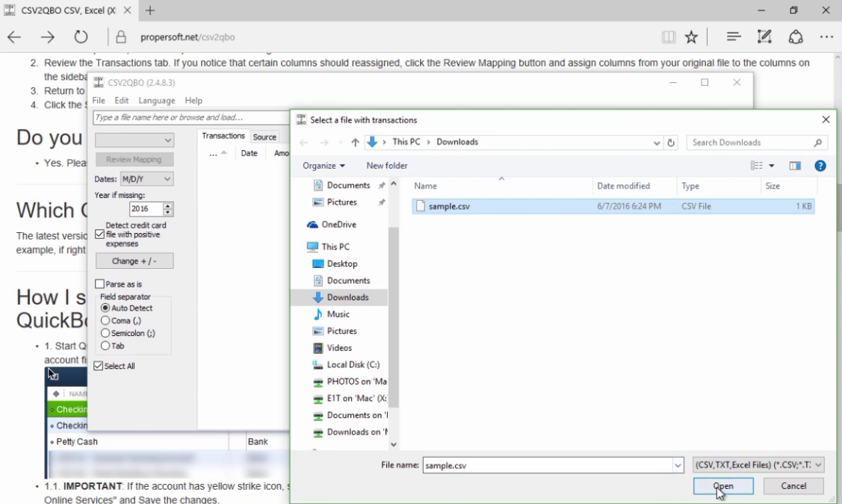Open Edge reading view icon
Image resolution: width=842 pixels, height=504 pixels.
669,37
